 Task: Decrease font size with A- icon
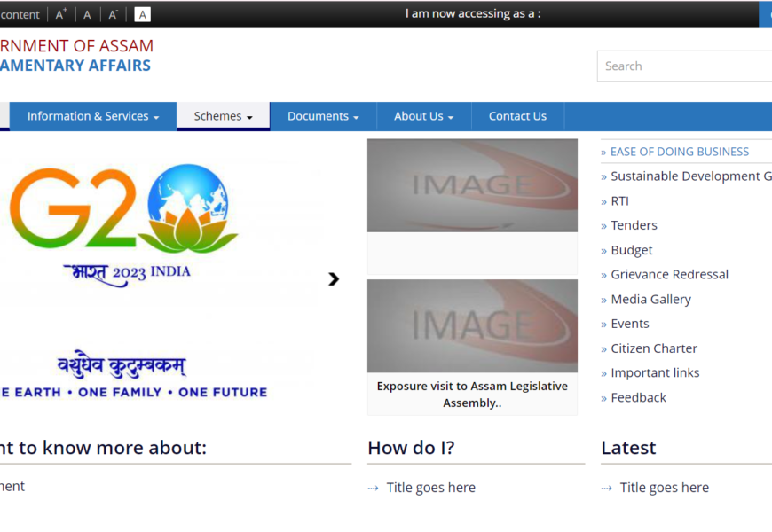click(113, 14)
